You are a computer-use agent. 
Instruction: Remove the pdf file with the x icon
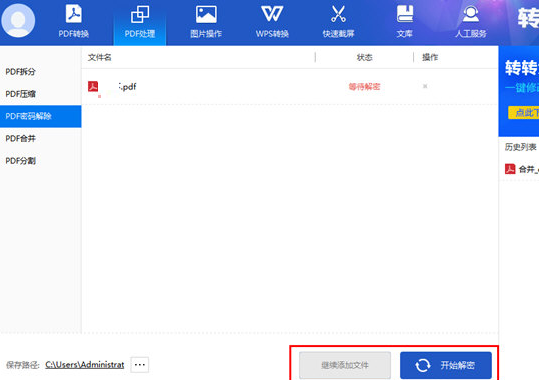425,86
